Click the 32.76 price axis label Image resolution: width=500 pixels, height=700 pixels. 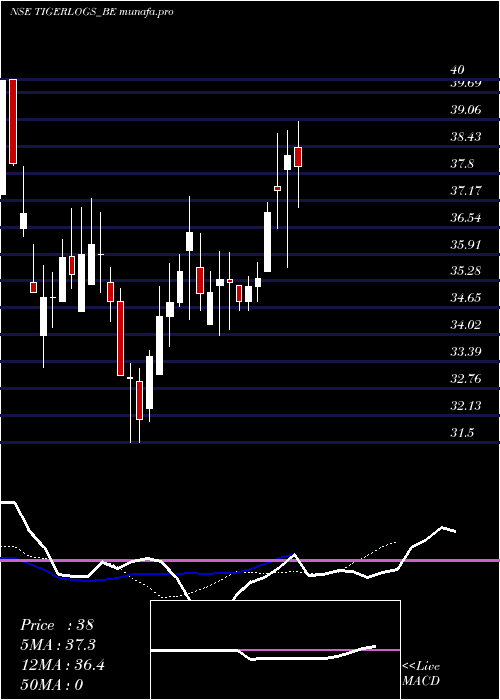[x=466, y=379]
